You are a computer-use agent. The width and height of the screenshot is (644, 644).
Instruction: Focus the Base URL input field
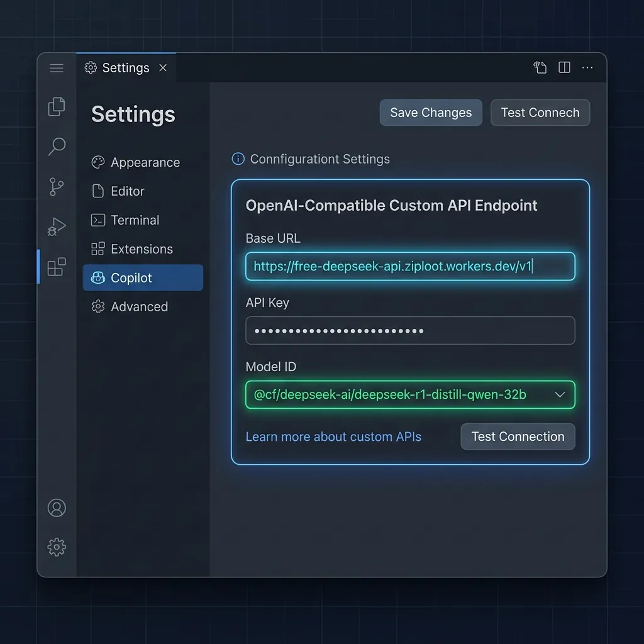pyautogui.click(x=410, y=266)
